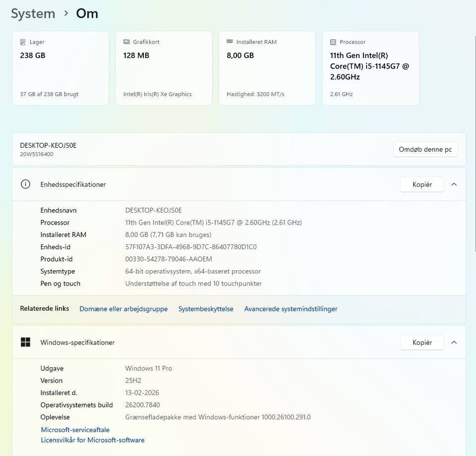Copy device specifications with Kopiér

422,184
